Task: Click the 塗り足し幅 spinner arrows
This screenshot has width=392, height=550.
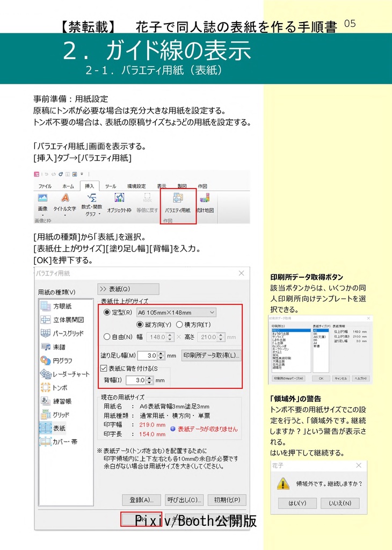Action: tap(161, 356)
